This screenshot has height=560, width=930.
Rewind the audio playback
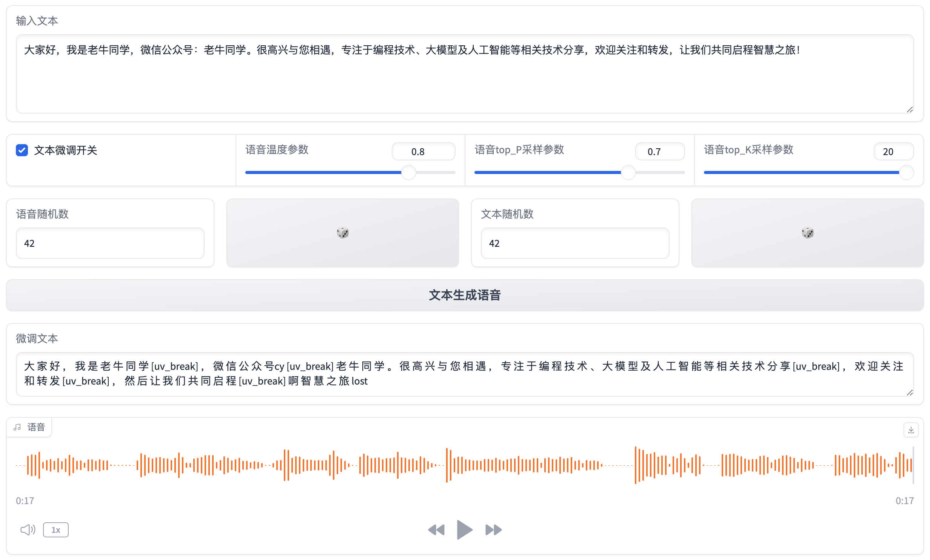[436, 530]
